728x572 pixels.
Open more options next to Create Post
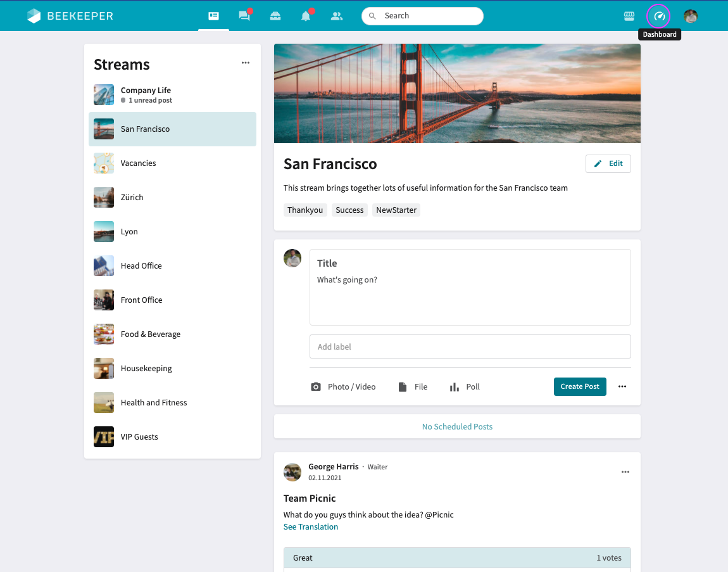[622, 386]
